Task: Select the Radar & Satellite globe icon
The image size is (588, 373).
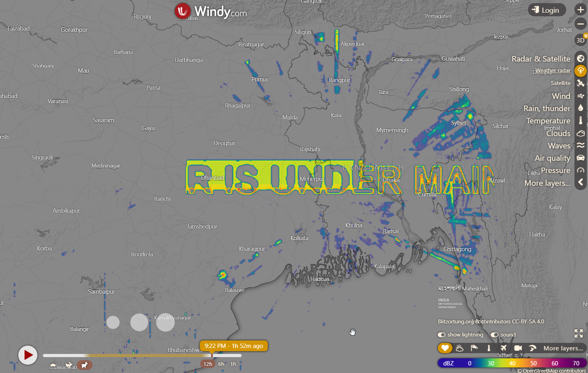Action: 580,59
